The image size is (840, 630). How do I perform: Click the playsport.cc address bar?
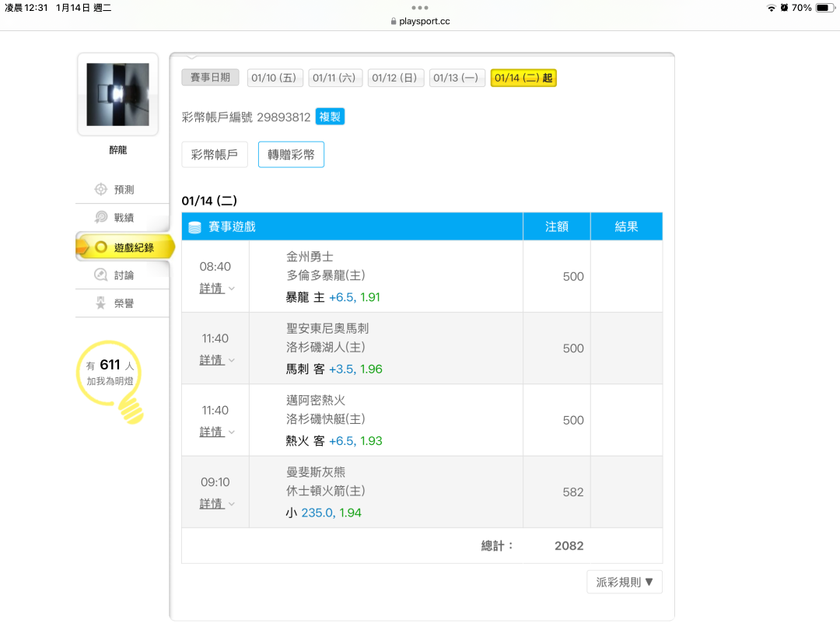click(x=420, y=22)
